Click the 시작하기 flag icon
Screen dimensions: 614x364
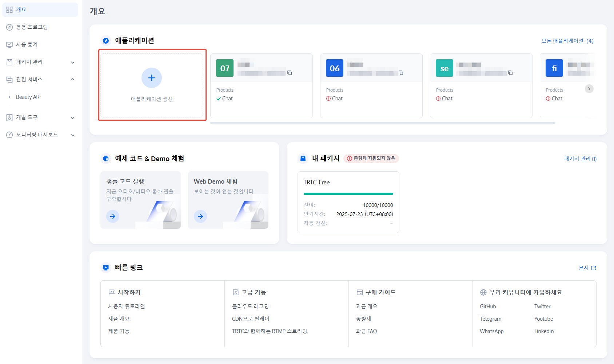point(112,292)
